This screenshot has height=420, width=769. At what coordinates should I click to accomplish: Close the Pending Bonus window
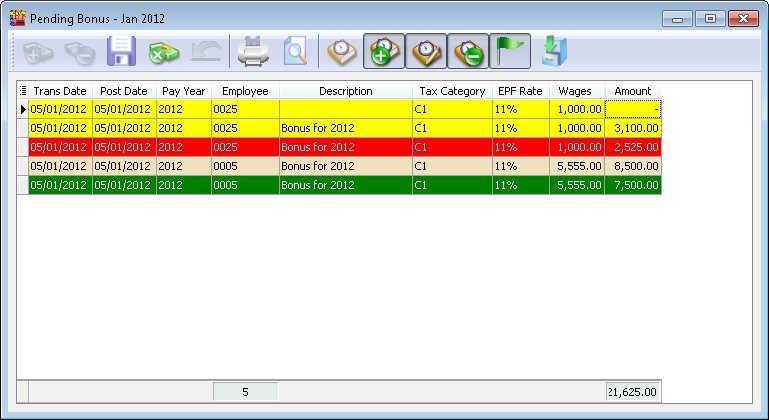pos(743,19)
